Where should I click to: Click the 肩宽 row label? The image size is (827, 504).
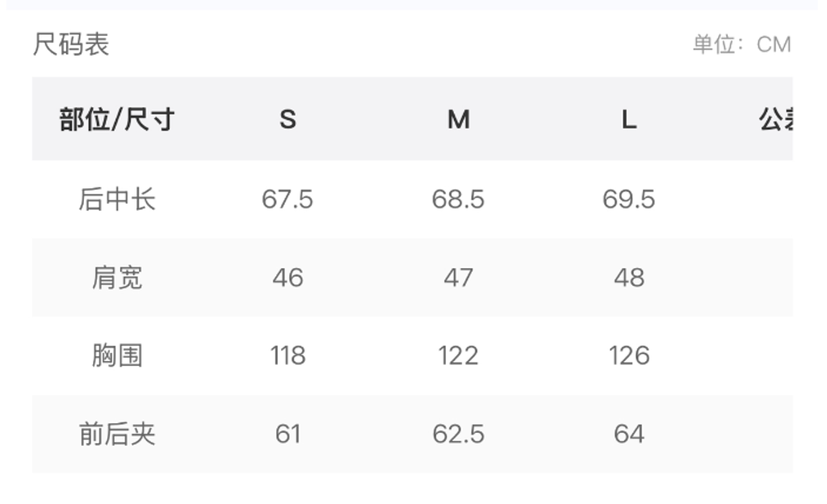(117, 277)
